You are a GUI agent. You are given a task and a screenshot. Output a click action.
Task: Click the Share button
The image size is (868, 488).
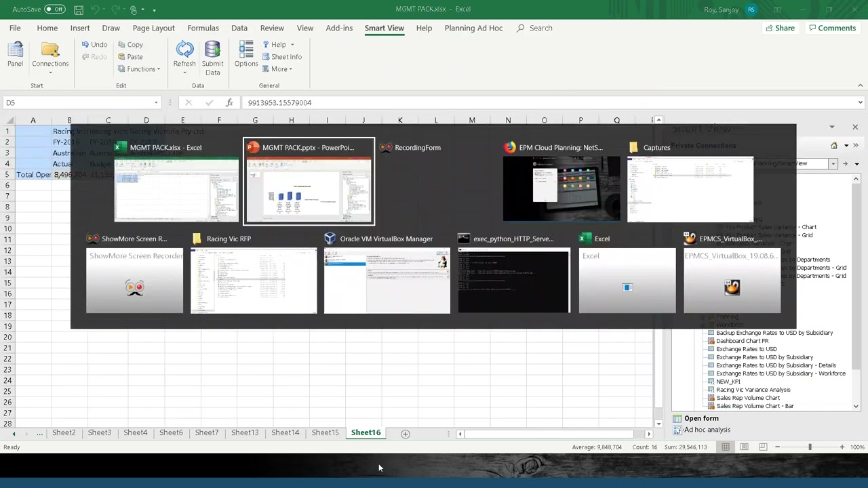780,28
